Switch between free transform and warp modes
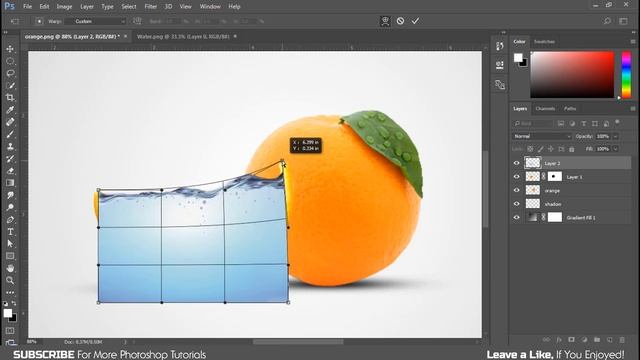The width and height of the screenshot is (640, 360). click(x=385, y=21)
